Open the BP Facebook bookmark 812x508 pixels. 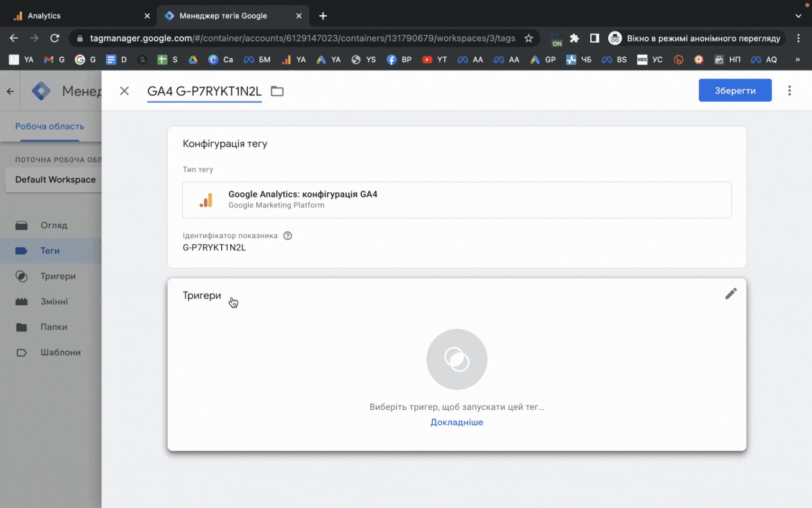click(x=399, y=60)
